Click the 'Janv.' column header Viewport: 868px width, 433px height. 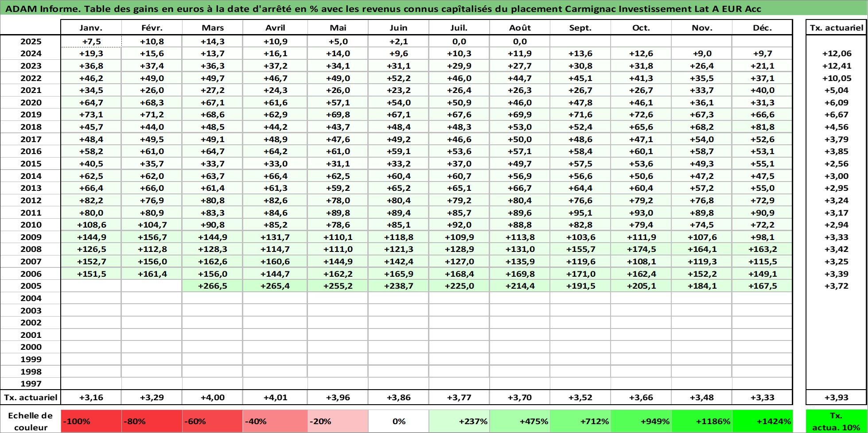pos(91,27)
